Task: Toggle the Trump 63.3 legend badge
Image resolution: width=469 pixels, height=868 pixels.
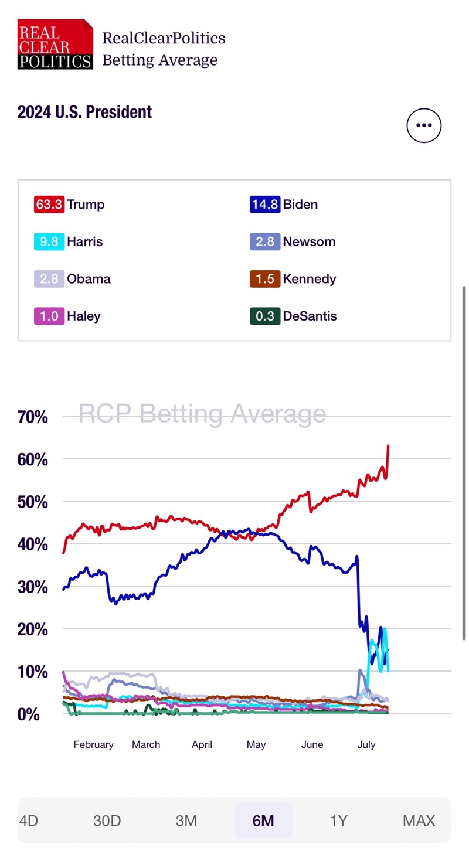Action: [49, 205]
